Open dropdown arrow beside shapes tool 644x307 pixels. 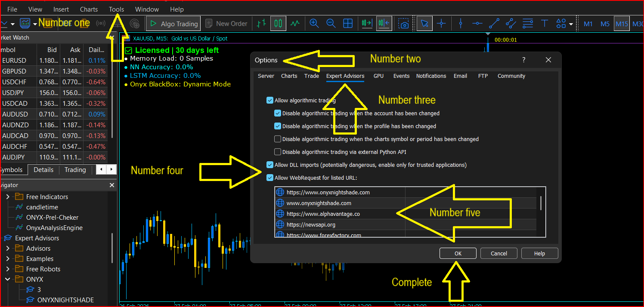571,24
